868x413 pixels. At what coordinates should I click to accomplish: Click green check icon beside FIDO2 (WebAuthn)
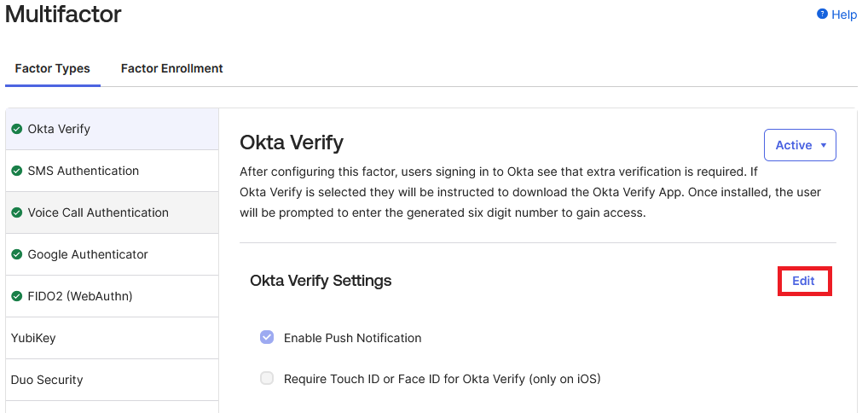tap(16, 296)
